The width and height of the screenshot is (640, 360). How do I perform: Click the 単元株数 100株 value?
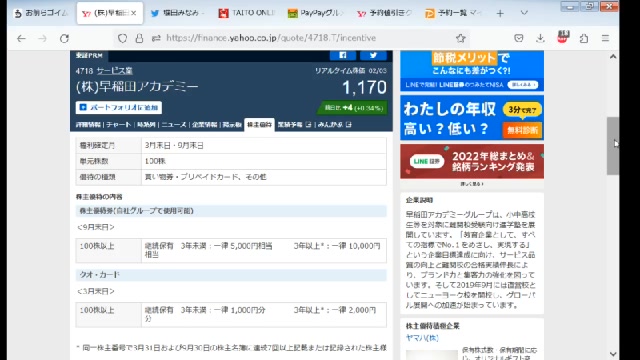264,162
